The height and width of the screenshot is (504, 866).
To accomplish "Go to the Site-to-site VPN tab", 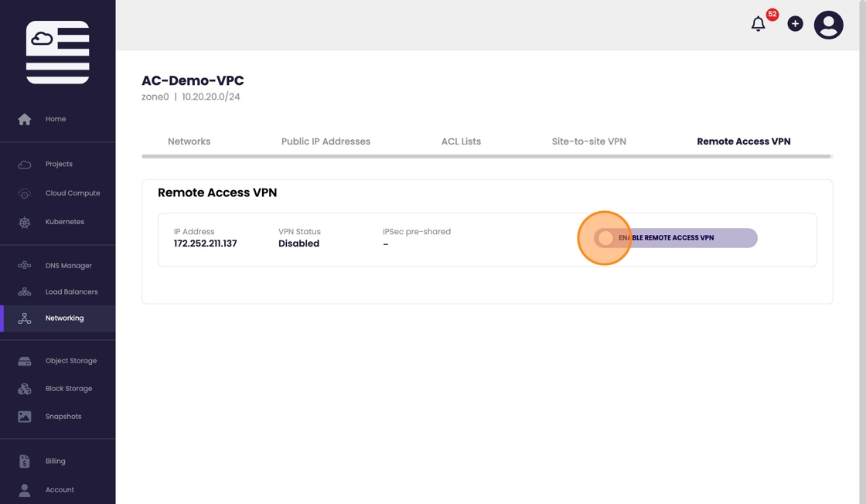I will point(588,141).
